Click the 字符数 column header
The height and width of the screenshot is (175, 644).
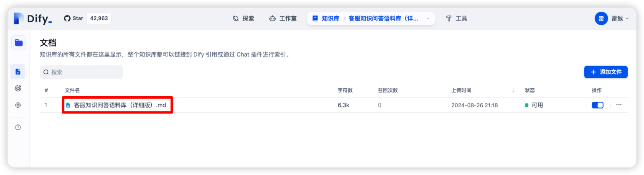pyautogui.click(x=345, y=90)
